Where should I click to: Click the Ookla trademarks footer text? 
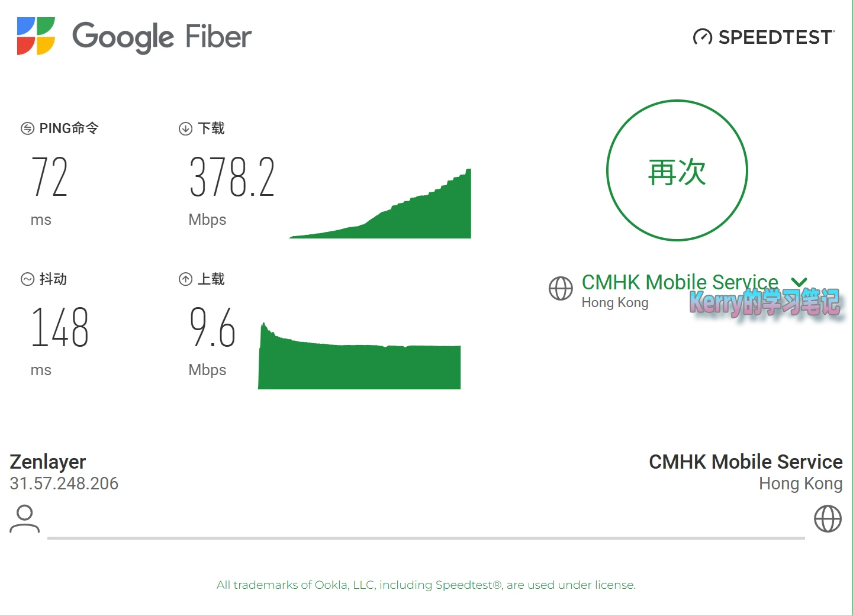pyautogui.click(x=426, y=585)
